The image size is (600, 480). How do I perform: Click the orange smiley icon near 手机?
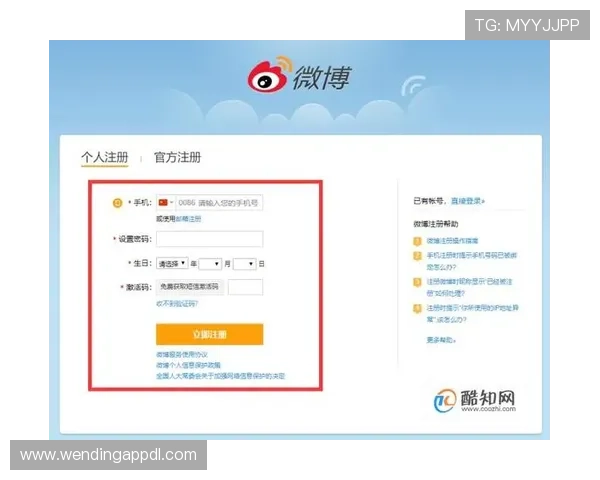[x=117, y=203]
